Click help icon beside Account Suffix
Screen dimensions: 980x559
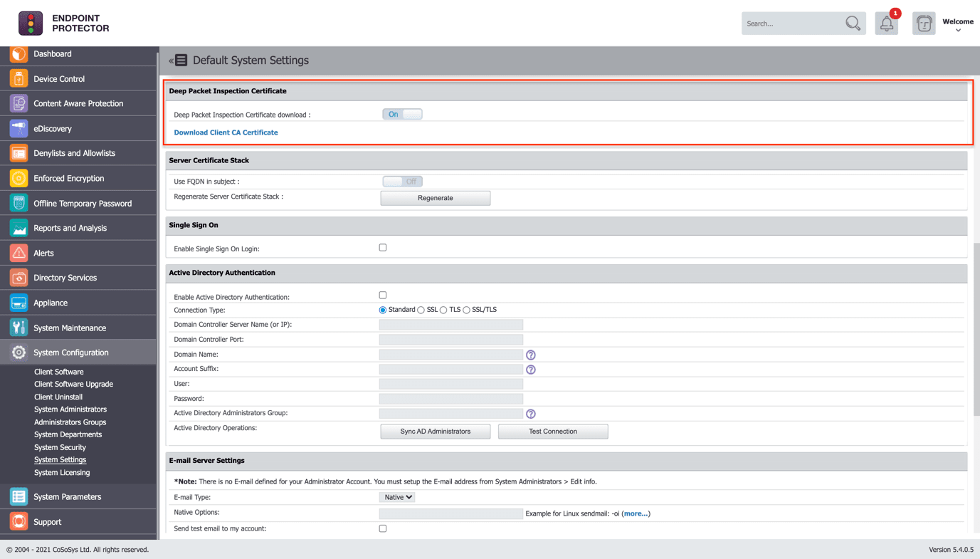[x=531, y=370]
